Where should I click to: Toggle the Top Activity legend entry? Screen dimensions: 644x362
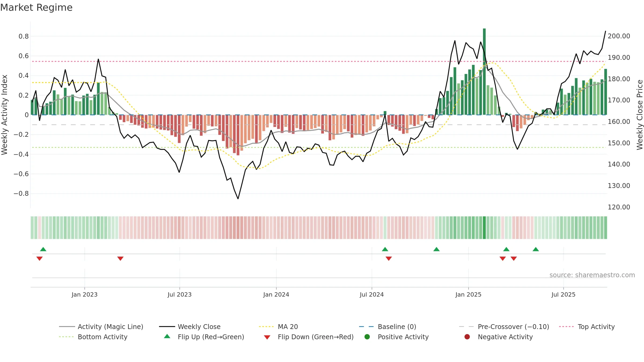pyautogui.click(x=587, y=327)
